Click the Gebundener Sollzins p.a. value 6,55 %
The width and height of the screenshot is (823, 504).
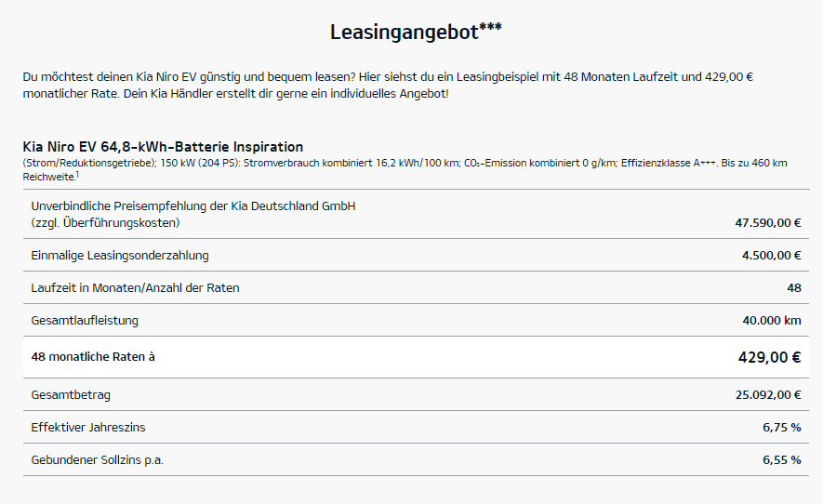tap(781, 459)
